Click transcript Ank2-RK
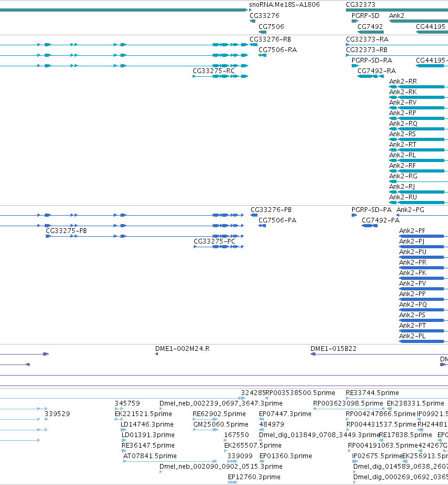 pos(403,92)
